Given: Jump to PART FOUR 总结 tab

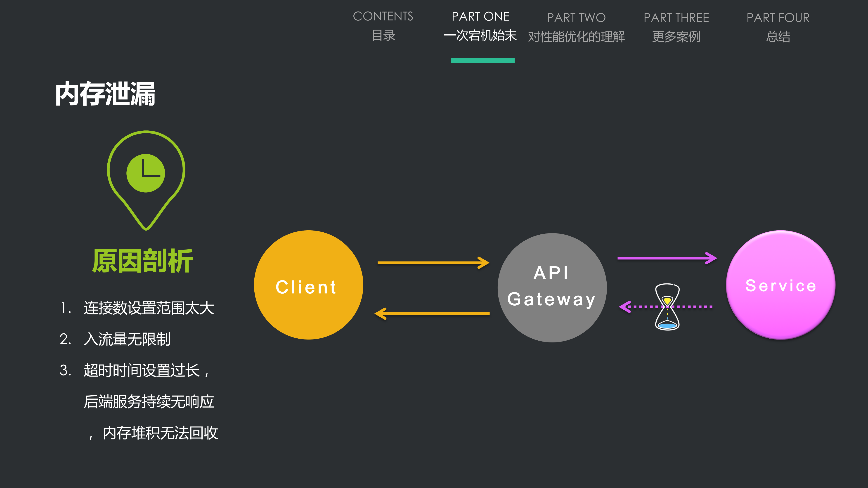Looking at the screenshot, I should (x=778, y=27).
